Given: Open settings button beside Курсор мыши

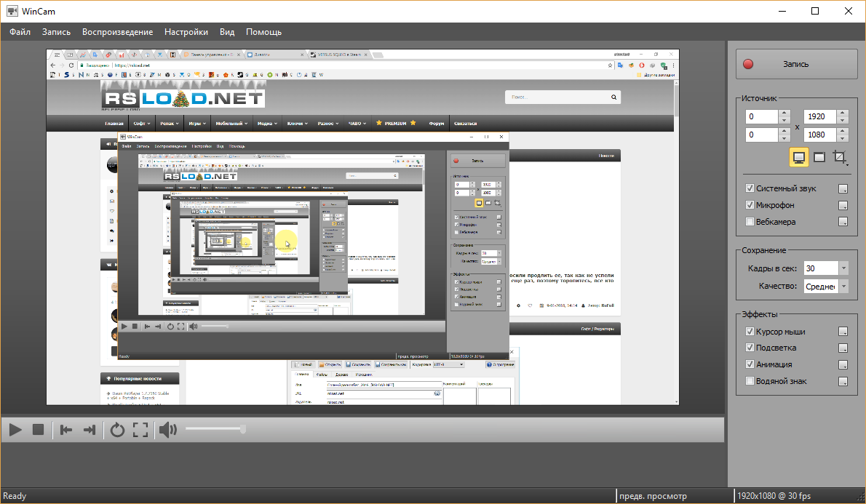Looking at the screenshot, I should click(x=843, y=331).
